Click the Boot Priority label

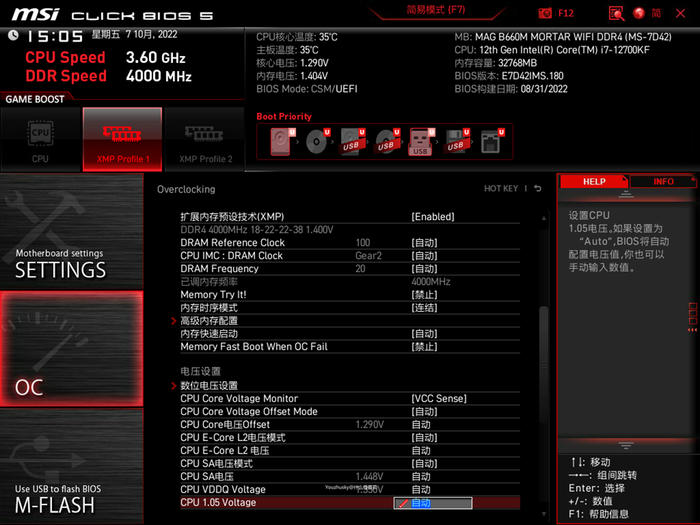pos(284,117)
